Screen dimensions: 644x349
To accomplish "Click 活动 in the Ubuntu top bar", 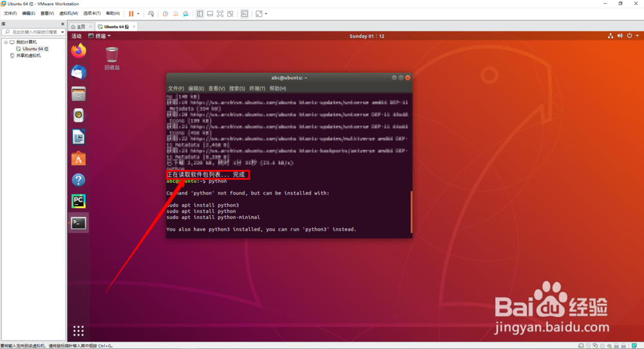I will [x=77, y=36].
